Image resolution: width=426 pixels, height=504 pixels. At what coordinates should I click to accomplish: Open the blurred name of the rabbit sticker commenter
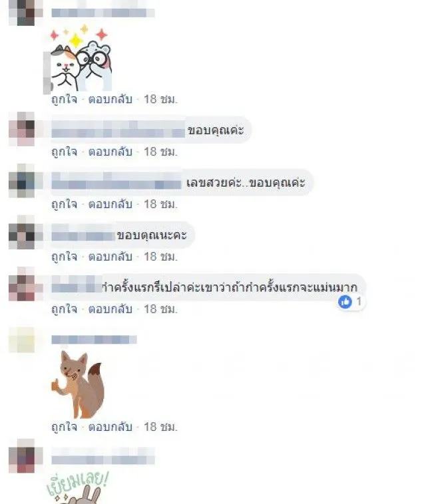tap(103, 459)
